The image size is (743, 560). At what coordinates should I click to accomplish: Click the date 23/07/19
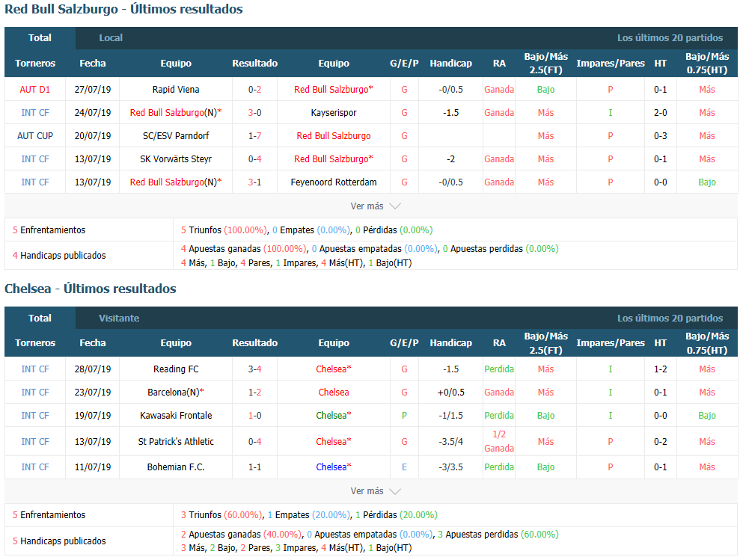point(92,393)
